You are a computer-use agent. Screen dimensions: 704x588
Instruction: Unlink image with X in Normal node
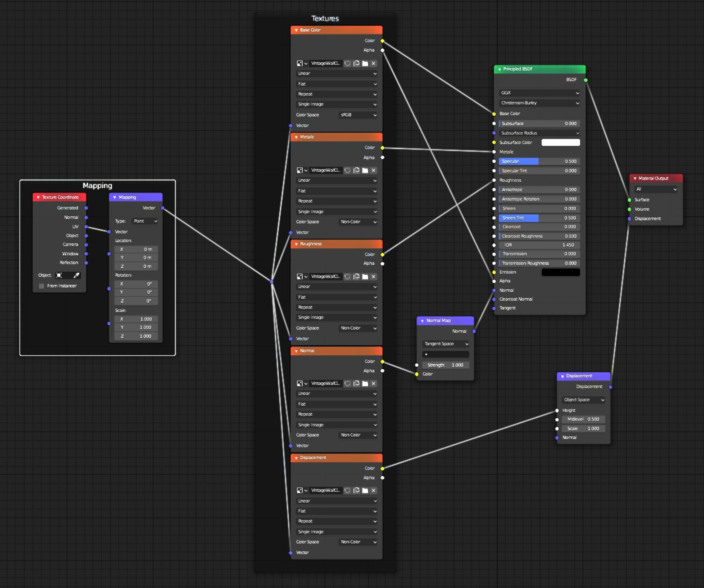point(373,383)
